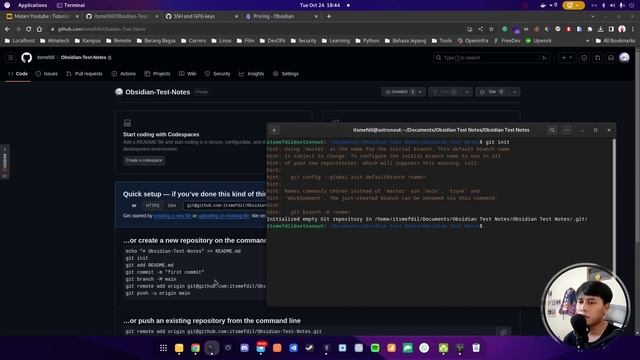Open Kampus bookmarks folder
The width and height of the screenshot is (640, 360).
point(87,41)
